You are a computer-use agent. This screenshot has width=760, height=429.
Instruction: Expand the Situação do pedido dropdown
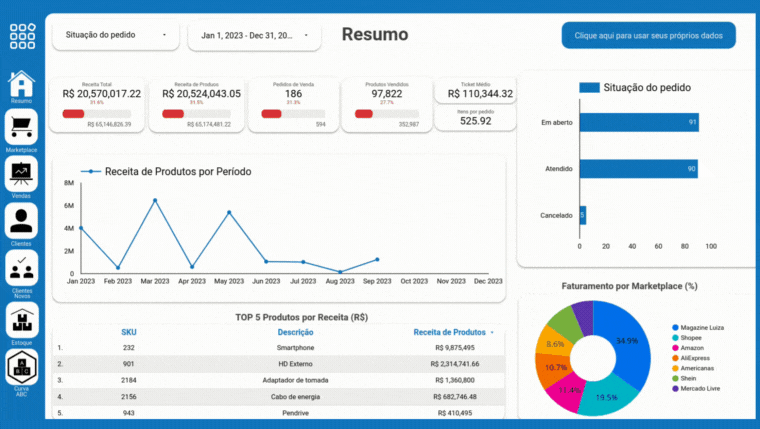point(116,35)
